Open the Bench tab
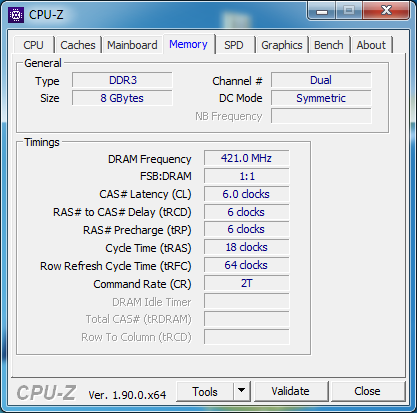417x413 pixels. coord(329,45)
